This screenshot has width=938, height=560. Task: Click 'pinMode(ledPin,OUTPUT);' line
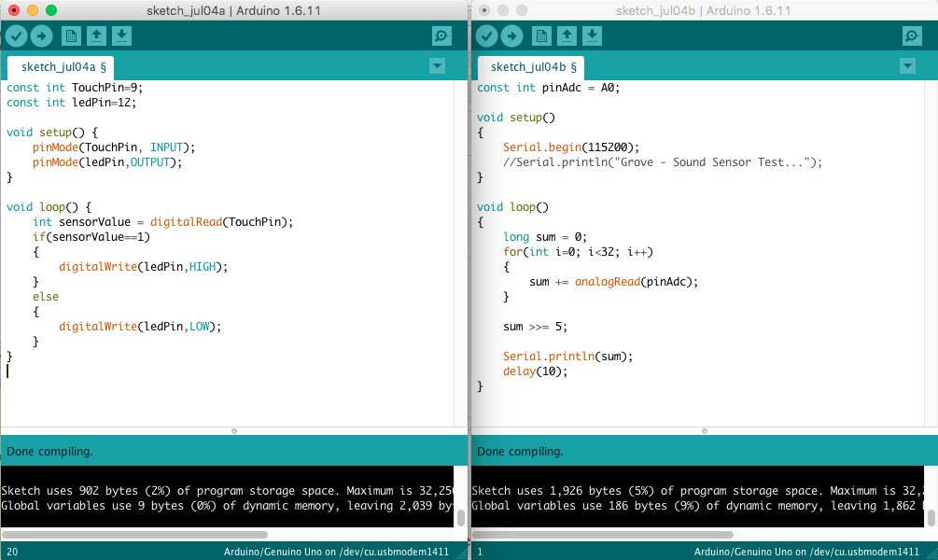tap(107, 162)
